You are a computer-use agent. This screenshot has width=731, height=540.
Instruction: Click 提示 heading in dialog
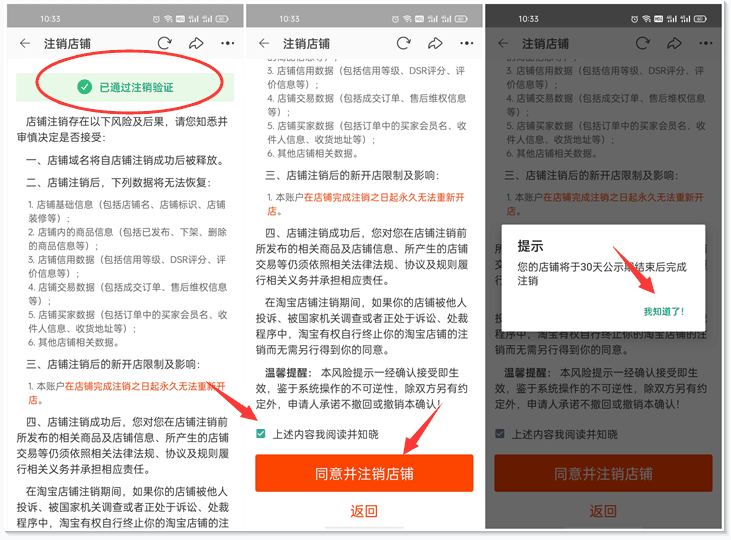click(x=530, y=246)
